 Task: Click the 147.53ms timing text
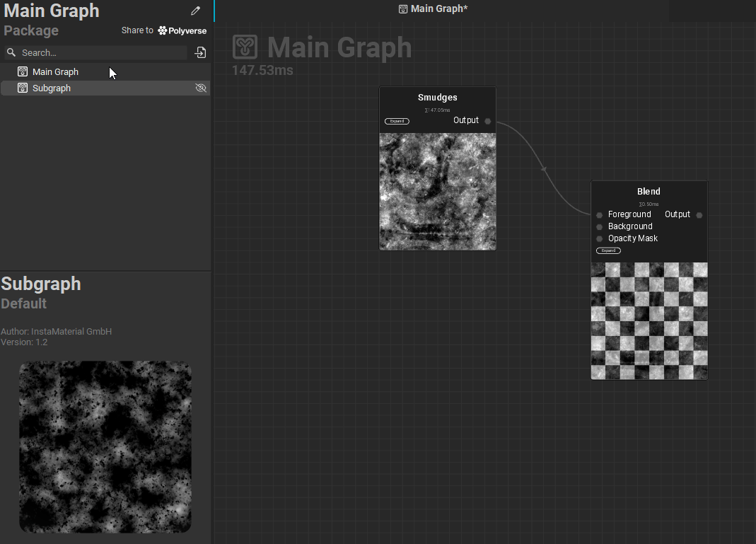262,71
